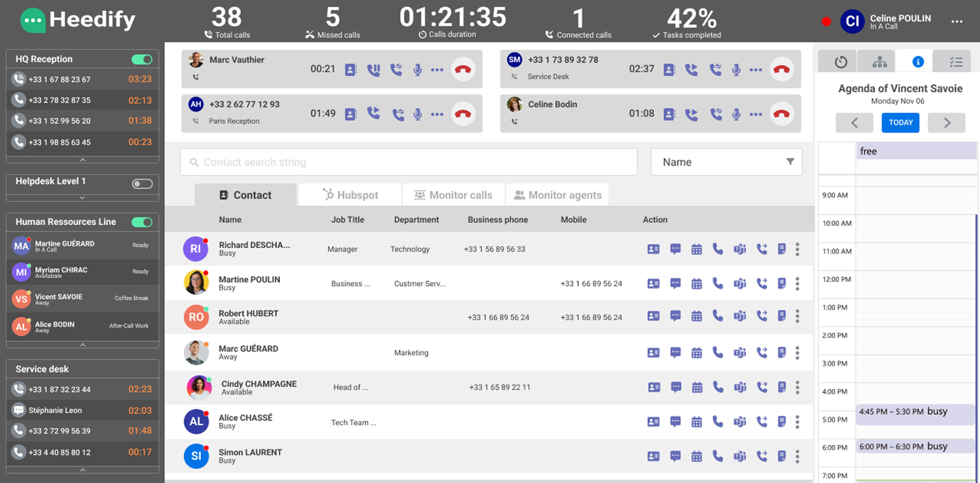Viewport: 980px width, 483px height.
Task: Click the TODAY button in the agenda
Action: [900, 122]
